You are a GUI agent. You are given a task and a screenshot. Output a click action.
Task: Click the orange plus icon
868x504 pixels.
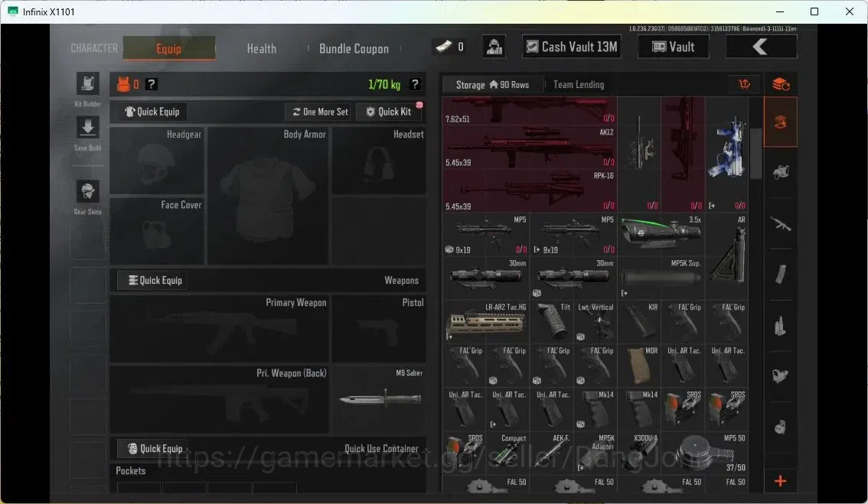point(781,481)
